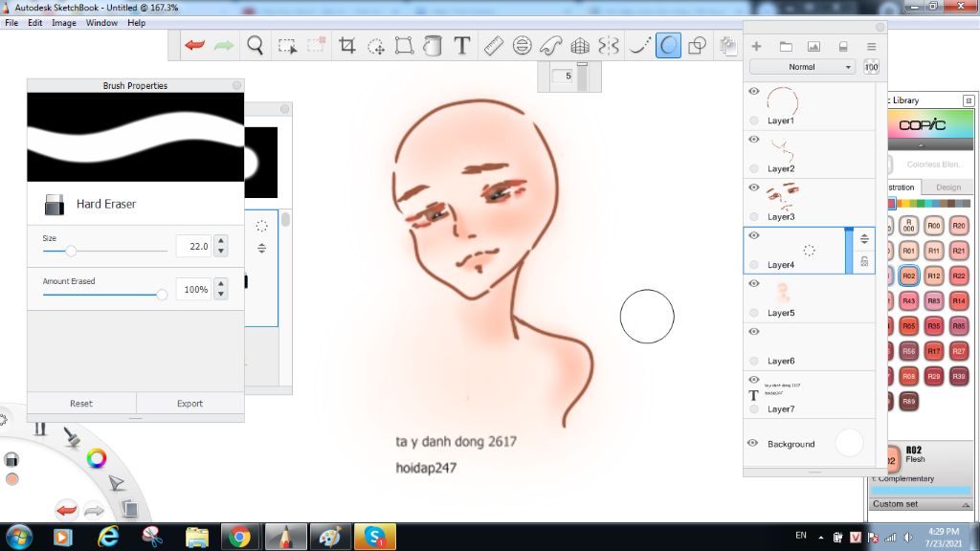Open the Help menu
The height and width of the screenshot is (551, 980).
[136, 23]
